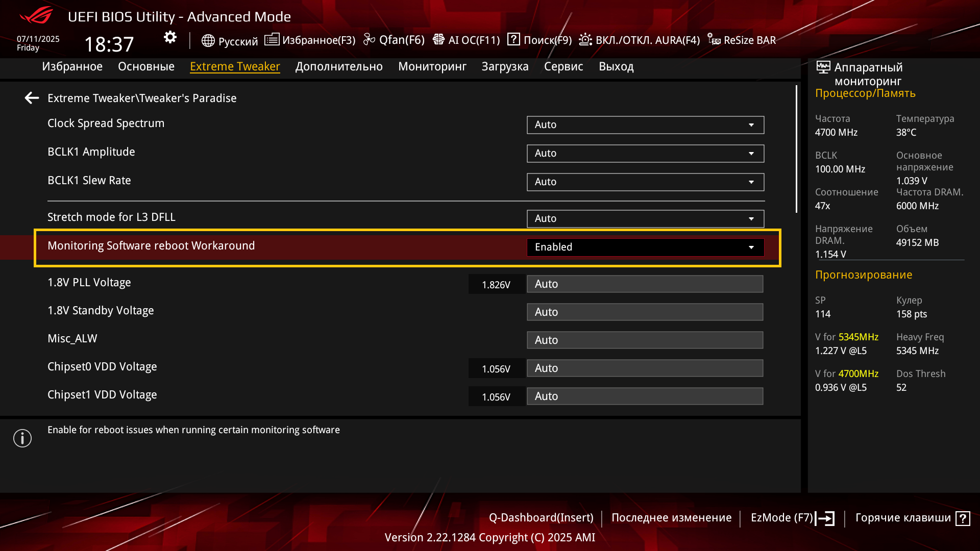The image size is (980, 551).
Task: Click the globe language icon
Action: pyautogui.click(x=208, y=40)
